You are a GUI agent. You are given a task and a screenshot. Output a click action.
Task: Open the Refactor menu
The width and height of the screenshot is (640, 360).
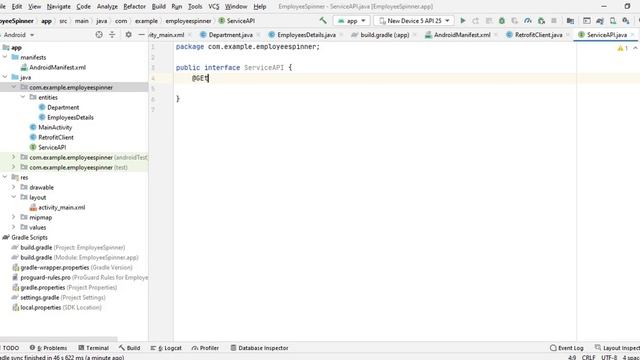pyautogui.click(x=134, y=7)
